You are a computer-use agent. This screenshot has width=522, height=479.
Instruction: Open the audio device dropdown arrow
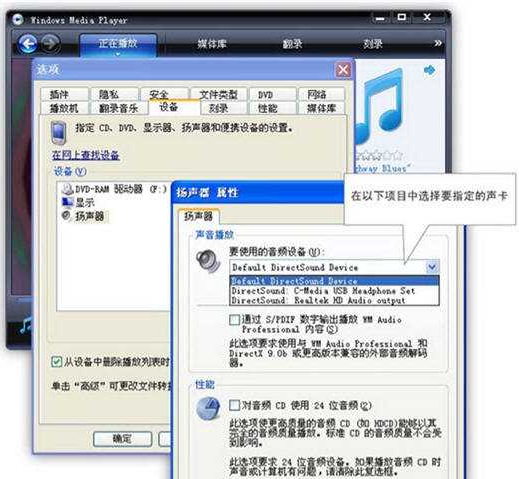pyautogui.click(x=432, y=267)
